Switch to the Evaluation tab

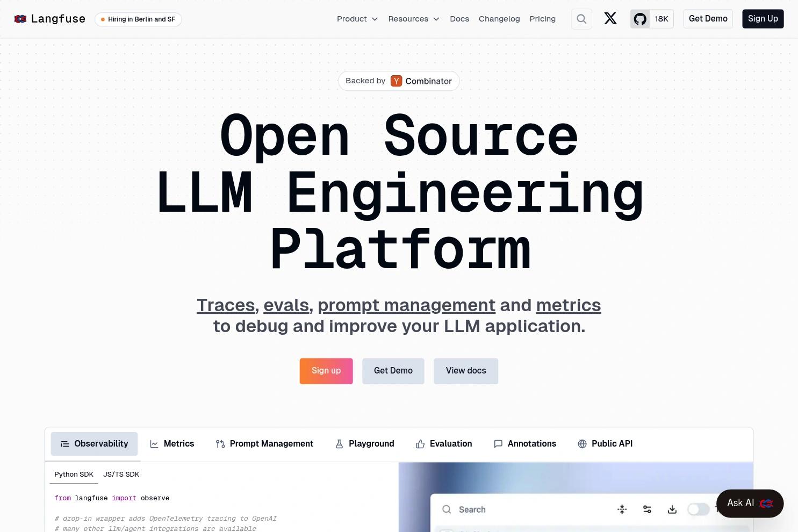coord(444,444)
